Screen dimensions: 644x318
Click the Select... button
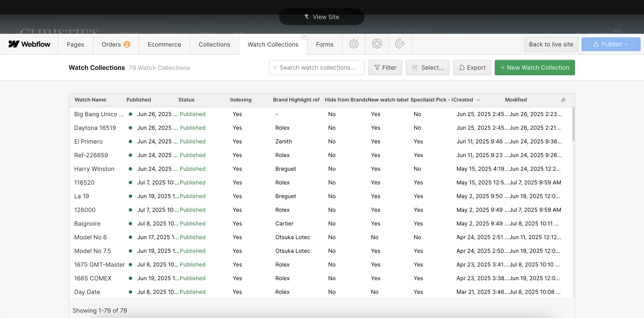pyautogui.click(x=427, y=67)
